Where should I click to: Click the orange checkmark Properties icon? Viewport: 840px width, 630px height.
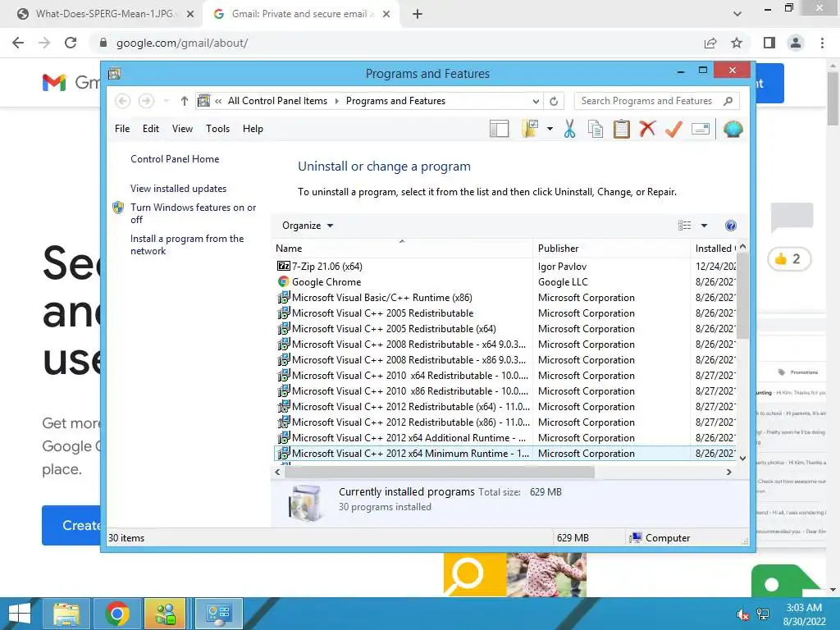tap(673, 129)
